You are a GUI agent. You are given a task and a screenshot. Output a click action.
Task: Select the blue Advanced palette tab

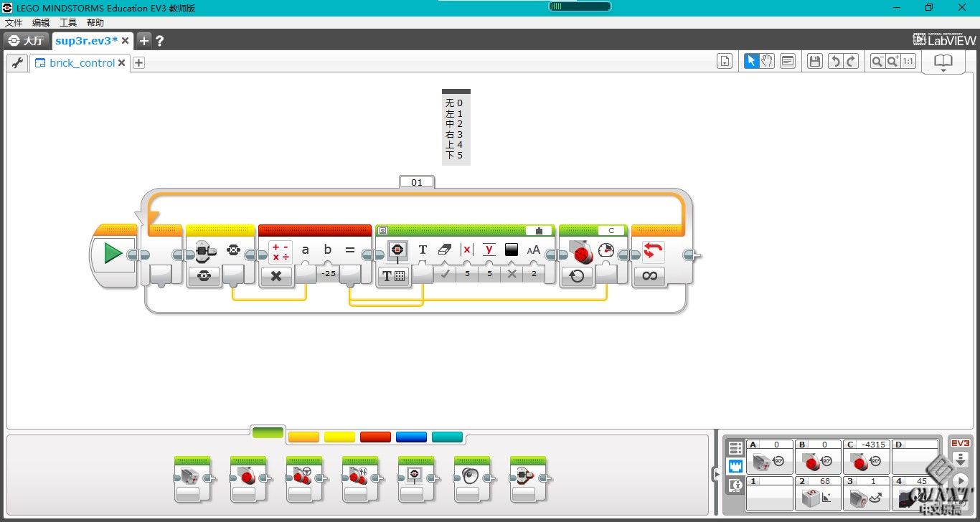[x=411, y=437]
